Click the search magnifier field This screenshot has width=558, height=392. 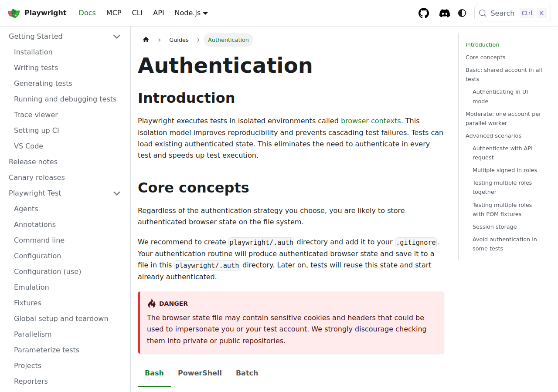point(513,13)
